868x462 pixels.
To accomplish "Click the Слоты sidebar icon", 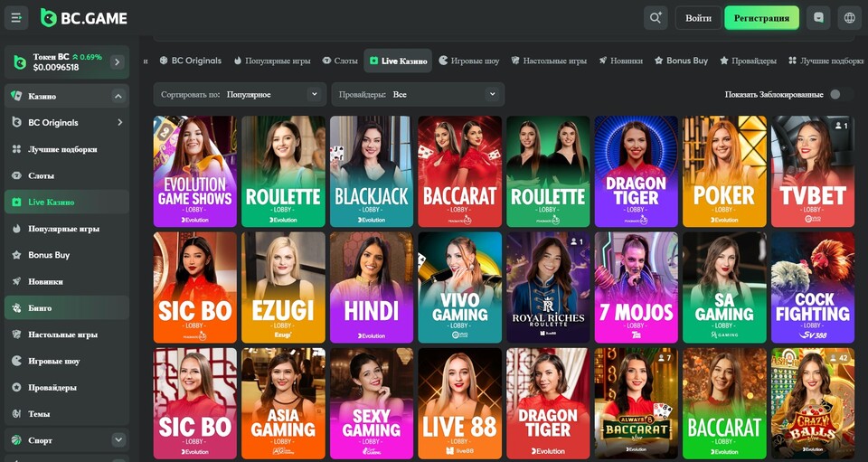I will click(x=16, y=175).
